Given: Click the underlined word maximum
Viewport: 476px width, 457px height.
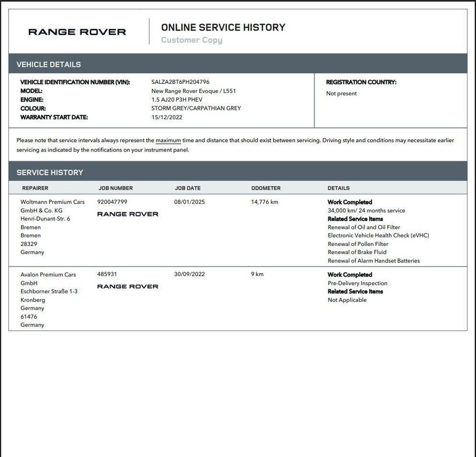Looking at the screenshot, I should pyautogui.click(x=168, y=140).
